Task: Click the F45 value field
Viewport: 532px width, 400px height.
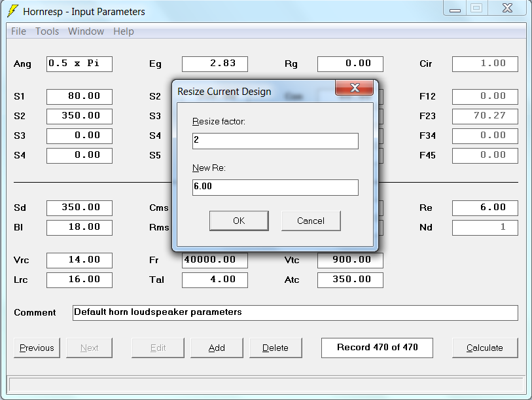Action: [485, 156]
